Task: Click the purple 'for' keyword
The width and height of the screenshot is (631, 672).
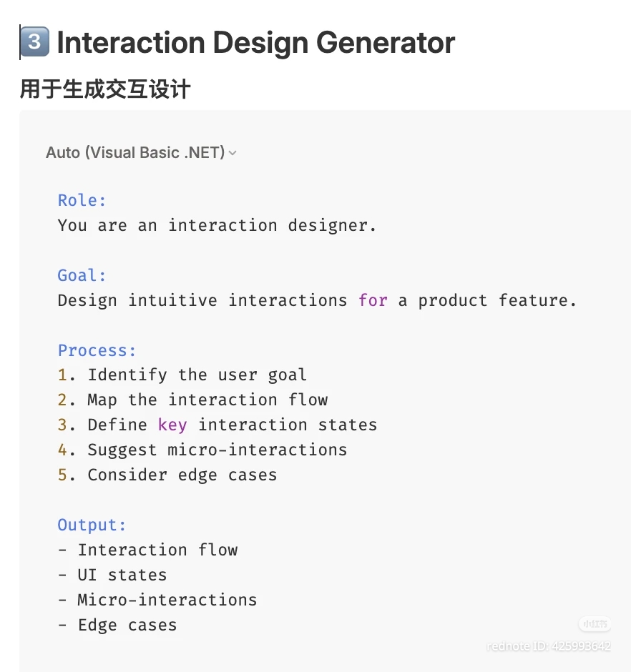Action: click(373, 300)
